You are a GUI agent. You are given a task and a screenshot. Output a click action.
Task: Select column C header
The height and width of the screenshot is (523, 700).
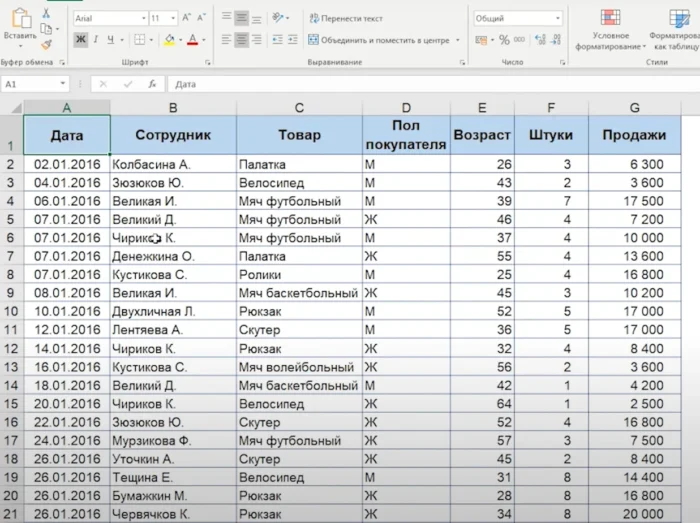pos(299,107)
